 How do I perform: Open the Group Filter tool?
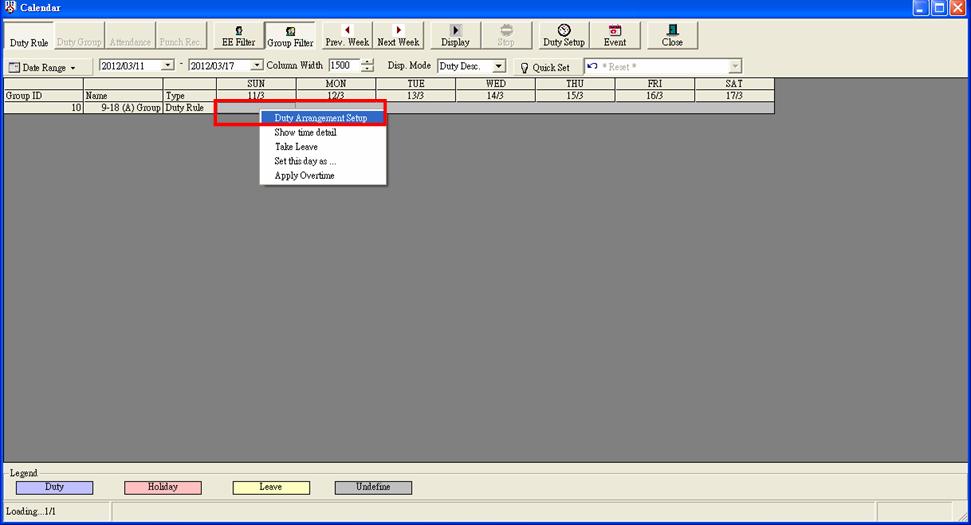[290, 36]
